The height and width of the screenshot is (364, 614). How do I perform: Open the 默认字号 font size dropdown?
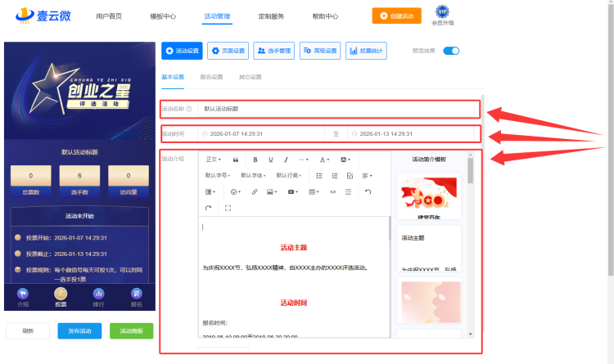pyautogui.click(x=218, y=175)
